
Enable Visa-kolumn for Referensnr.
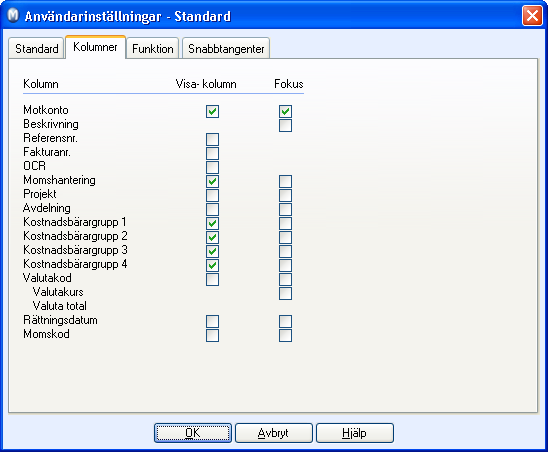click(212, 139)
